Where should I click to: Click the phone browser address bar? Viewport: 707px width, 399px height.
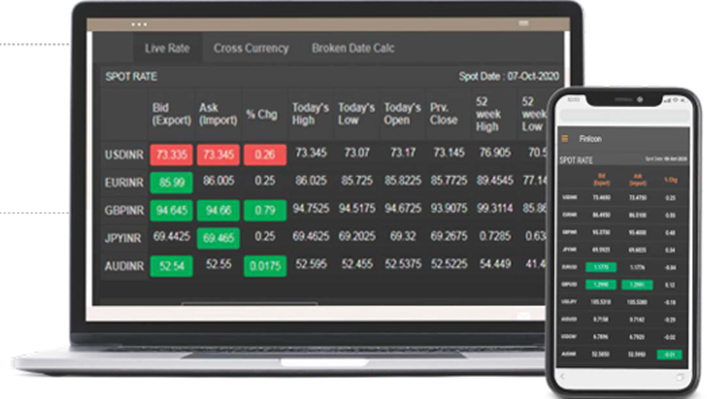(623, 117)
